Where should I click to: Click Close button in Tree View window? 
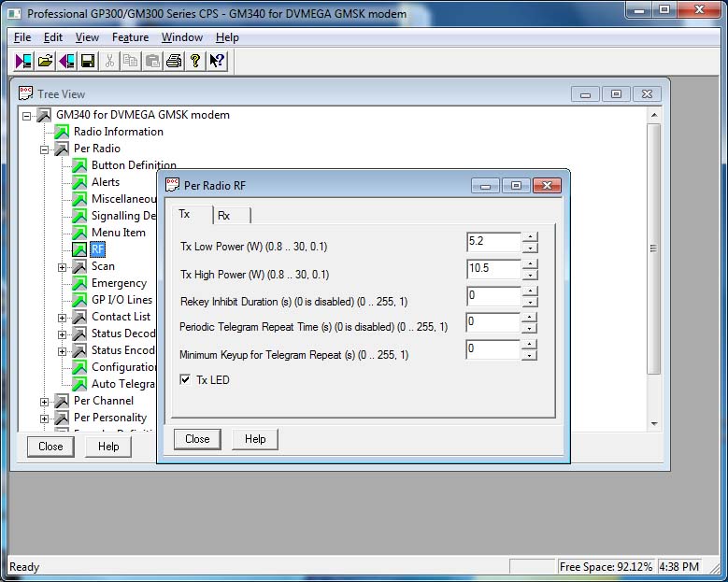click(50, 447)
